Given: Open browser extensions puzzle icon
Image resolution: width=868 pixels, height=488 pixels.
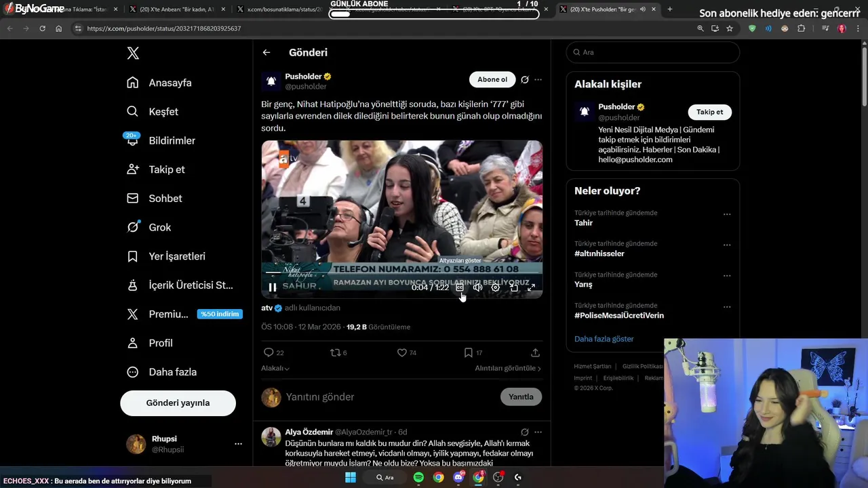Looking at the screenshot, I should pos(802,28).
